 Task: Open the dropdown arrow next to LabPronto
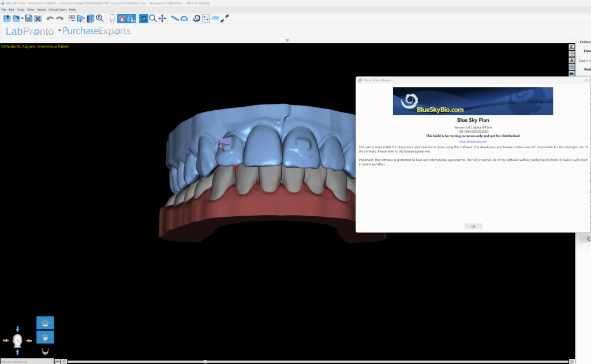point(59,31)
